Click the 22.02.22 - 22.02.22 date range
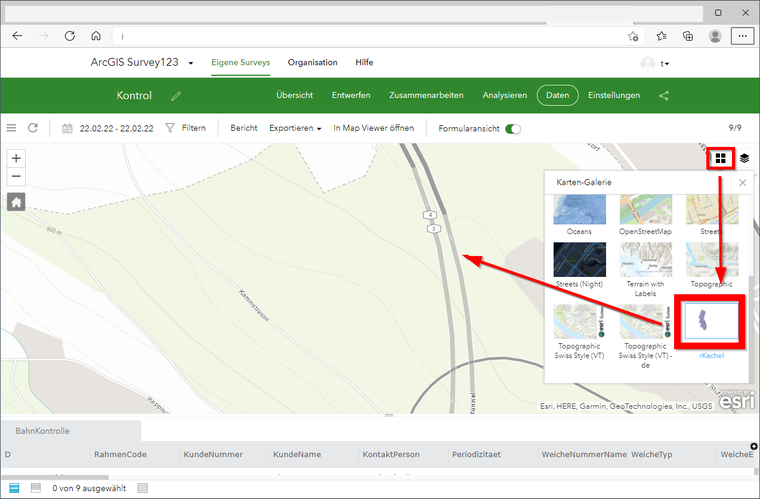Image resolution: width=760 pixels, height=499 pixels. [x=116, y=128]
